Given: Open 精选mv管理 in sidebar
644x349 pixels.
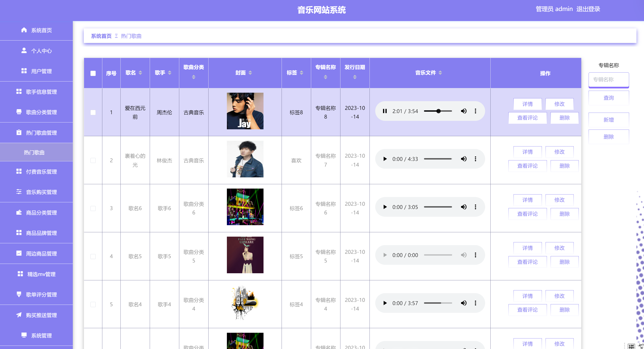Looking at the screenshot, I should coord(36,274).
